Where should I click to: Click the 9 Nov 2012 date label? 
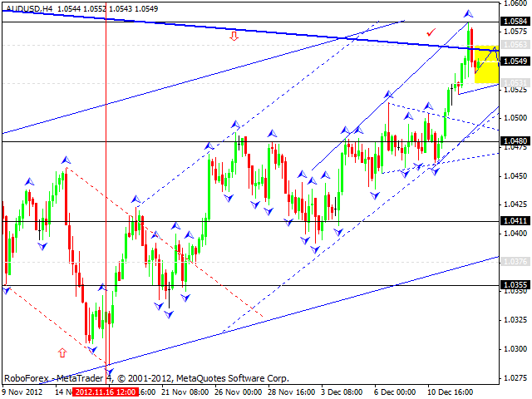(x=22, y=392)
